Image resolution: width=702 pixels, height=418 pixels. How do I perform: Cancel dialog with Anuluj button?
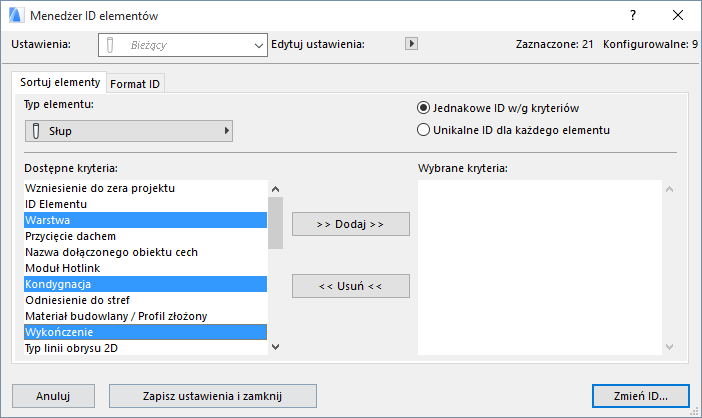pyautogui.click(x=52, y=395)
